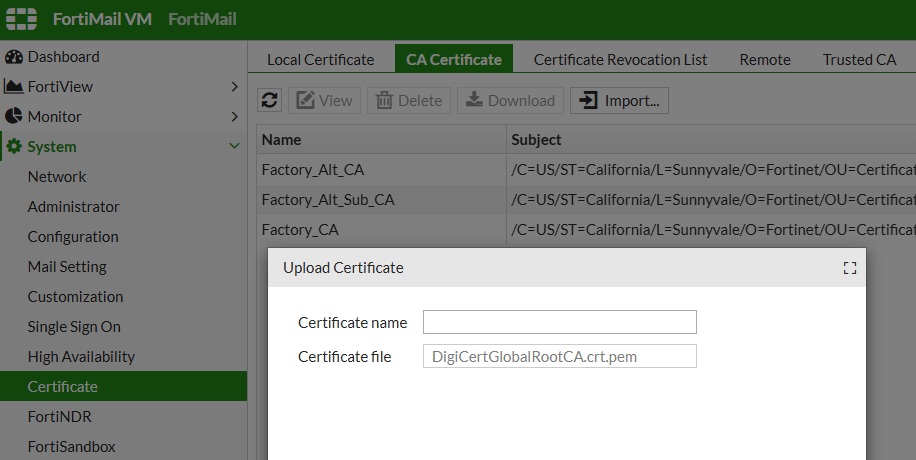
Task: Collapse the System menu chevron
Action: tap(234, 146)
